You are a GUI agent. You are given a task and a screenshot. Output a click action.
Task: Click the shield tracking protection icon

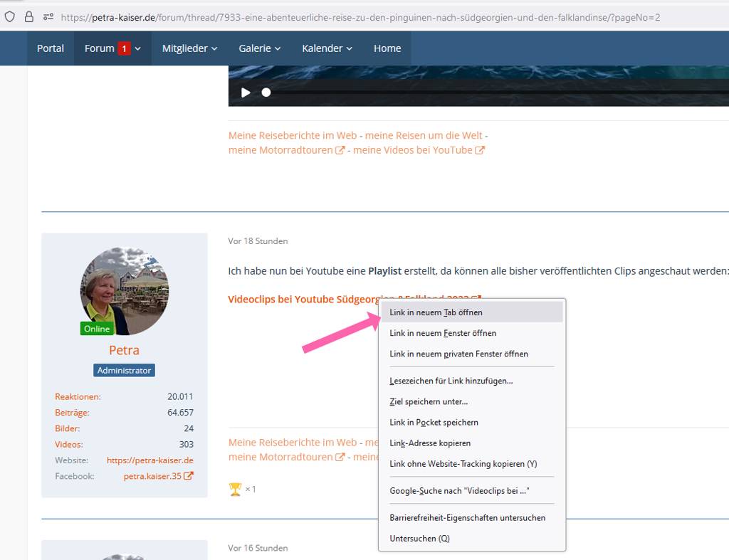[x=10, y=16]
